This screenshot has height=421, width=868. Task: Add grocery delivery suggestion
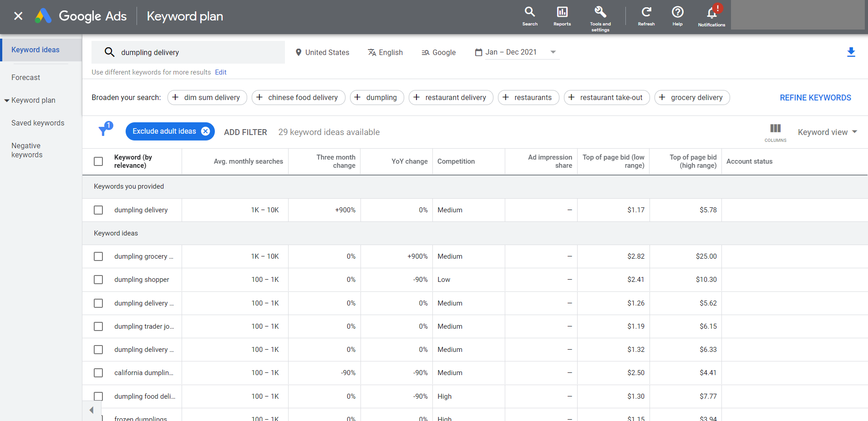pyautogui.click(x=692, y=97)
